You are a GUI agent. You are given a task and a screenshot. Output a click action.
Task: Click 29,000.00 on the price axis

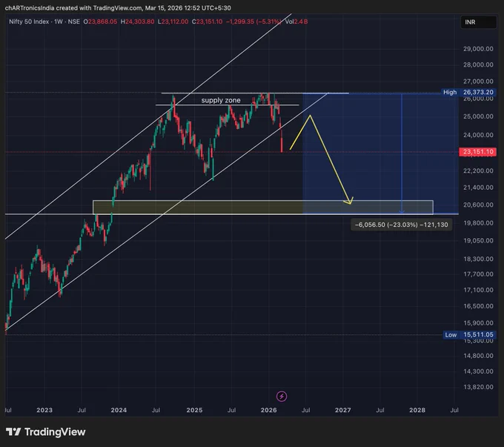coord(478,49)
